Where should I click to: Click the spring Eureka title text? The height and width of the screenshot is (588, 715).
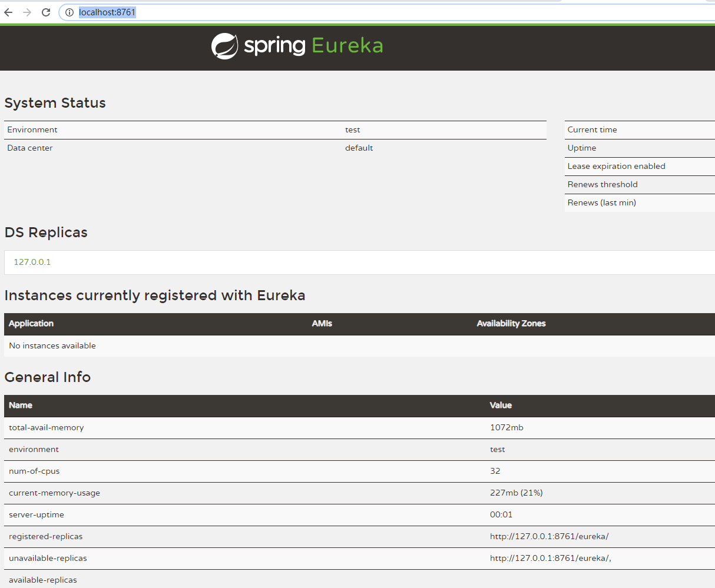(313, 46)
